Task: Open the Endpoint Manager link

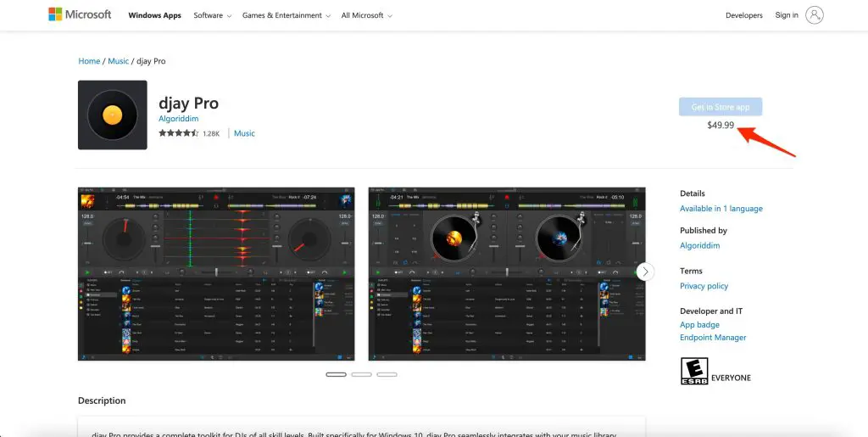Action: pyautogui.click(x=713, y=338)
